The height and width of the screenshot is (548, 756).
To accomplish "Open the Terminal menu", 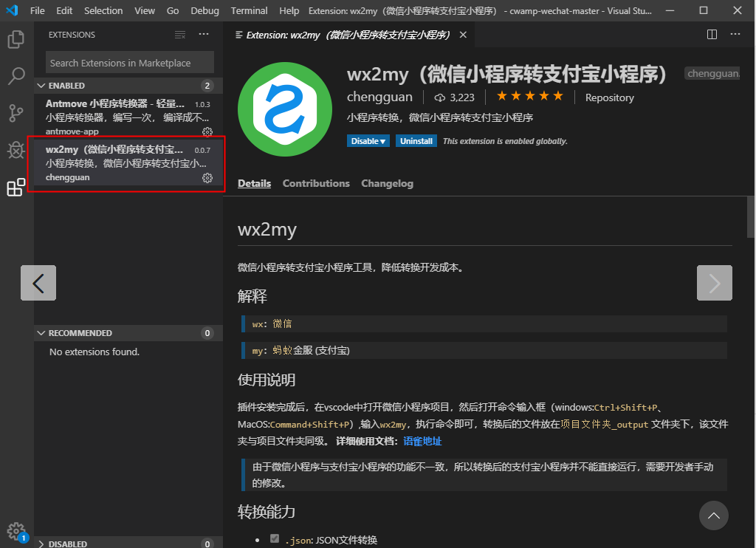I will coord(249,10).
